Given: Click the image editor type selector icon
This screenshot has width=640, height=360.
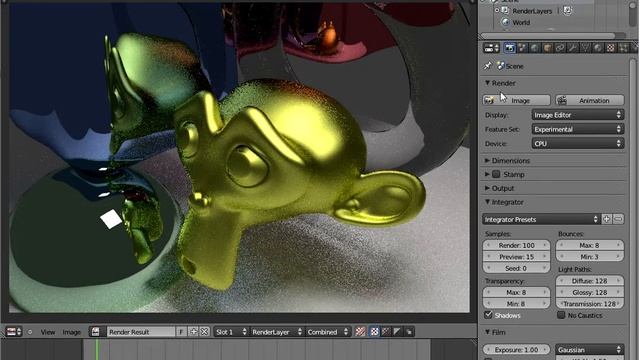Looking at the screenshot, I should (13, 332).
